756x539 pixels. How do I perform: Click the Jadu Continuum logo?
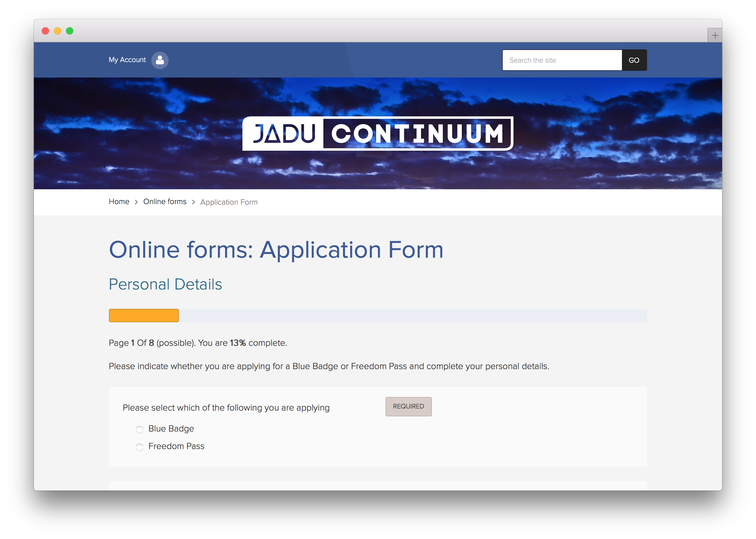[377, 134]
